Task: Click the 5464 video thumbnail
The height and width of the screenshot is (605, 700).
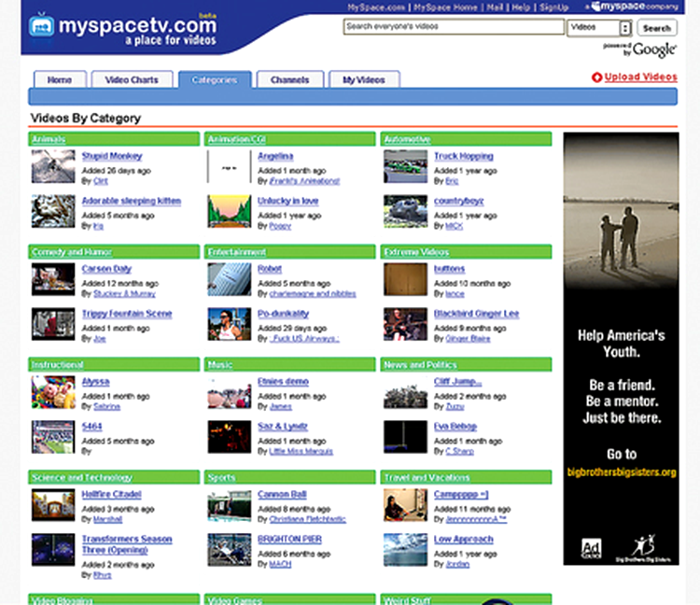Action: pos(53,437)
